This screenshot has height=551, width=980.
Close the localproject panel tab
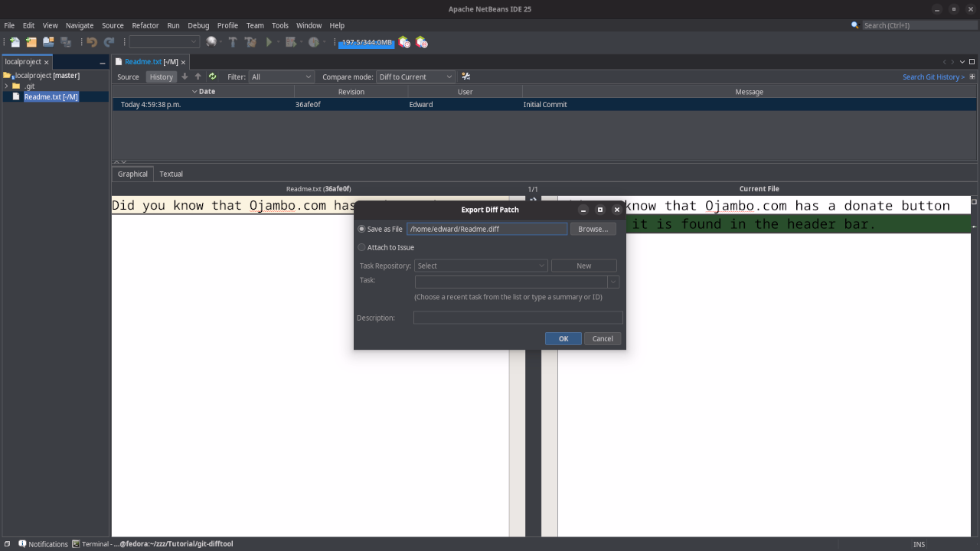click(46, 62)
